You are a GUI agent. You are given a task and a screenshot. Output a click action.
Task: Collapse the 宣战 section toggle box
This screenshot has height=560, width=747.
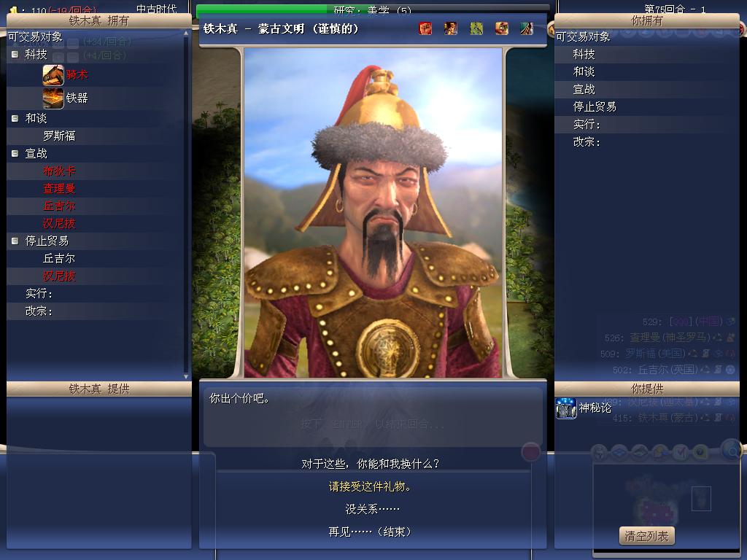tap(15, 153)
